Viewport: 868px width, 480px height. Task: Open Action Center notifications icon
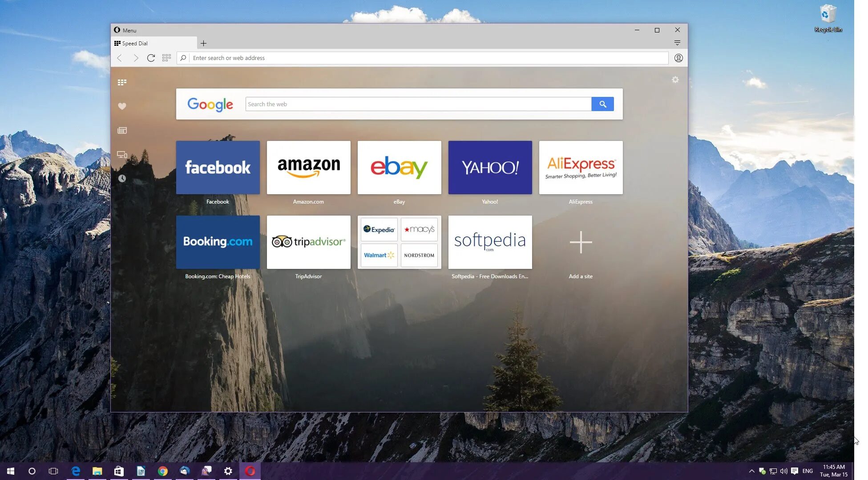coord(795,471)
